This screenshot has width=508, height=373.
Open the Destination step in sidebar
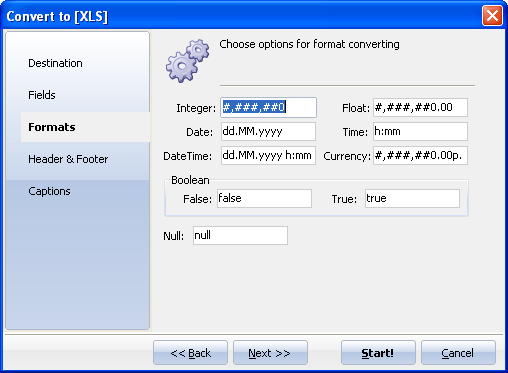tap(55, 63)
